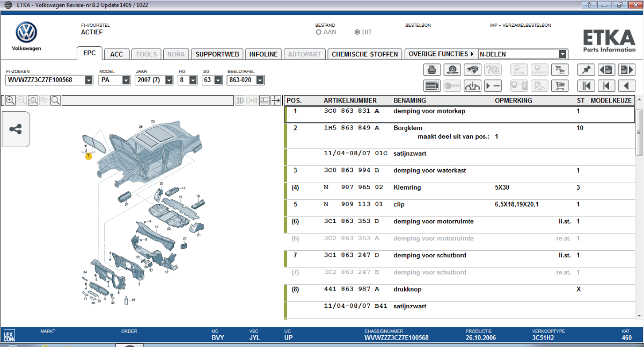Select greyed part '3C2 863 247 B'
The image size is (644, 347).
[352, 272]
